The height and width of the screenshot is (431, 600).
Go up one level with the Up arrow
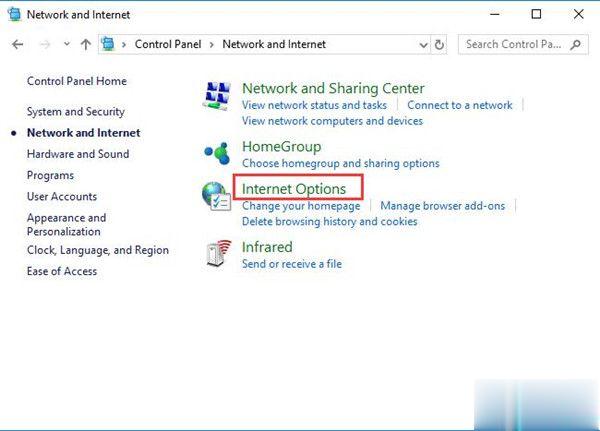coord(86,44)
